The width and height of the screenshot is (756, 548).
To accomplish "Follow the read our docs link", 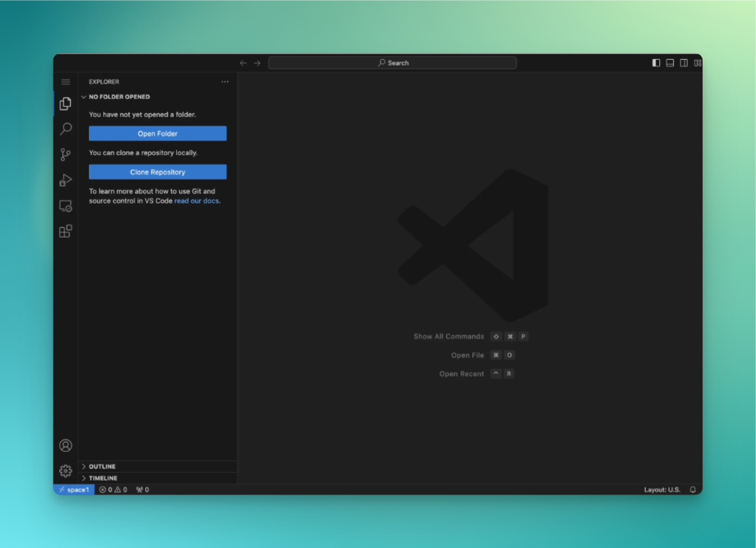I will (x=196, y=201).
